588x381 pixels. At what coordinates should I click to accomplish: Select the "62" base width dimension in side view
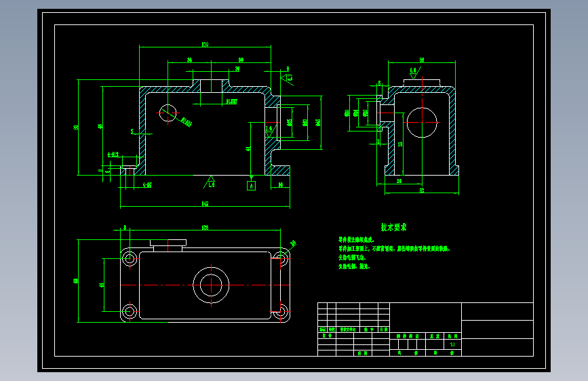click(x=422, y=190)
